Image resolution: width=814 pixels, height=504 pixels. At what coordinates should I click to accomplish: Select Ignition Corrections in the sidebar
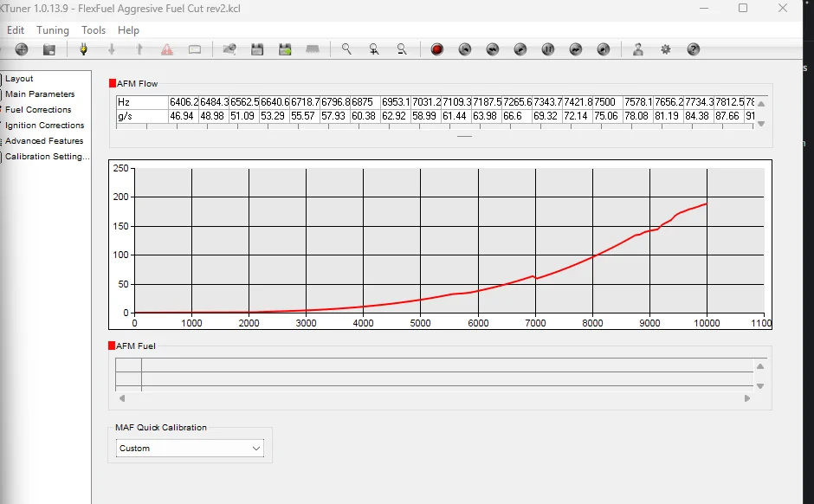(45, 125)
